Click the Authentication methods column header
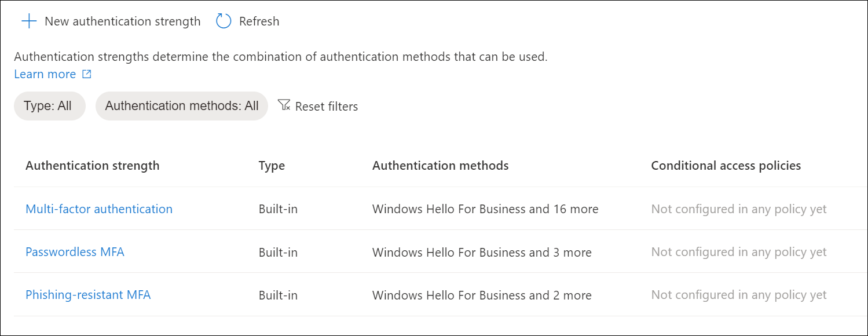 pyautogui.click(x=441, y=166)
